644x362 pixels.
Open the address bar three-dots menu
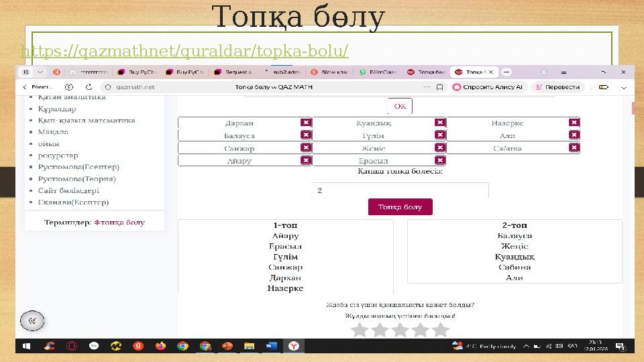[x=427, y=87]
